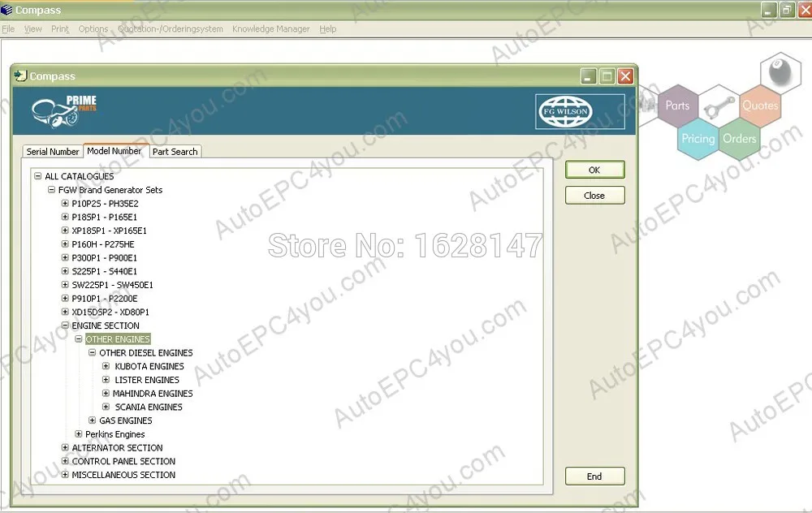Select the GAS ENGINES tree item
The height and width of the screenshot is (513, 812).
click(126, 420)
